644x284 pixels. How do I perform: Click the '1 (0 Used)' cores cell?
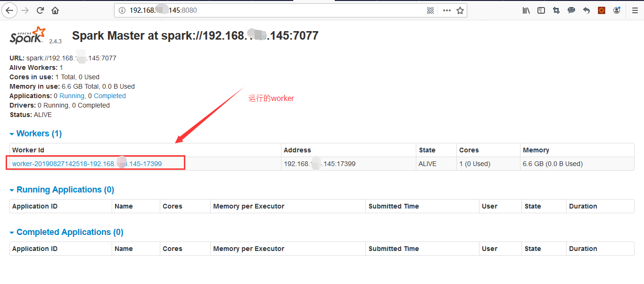488,164
